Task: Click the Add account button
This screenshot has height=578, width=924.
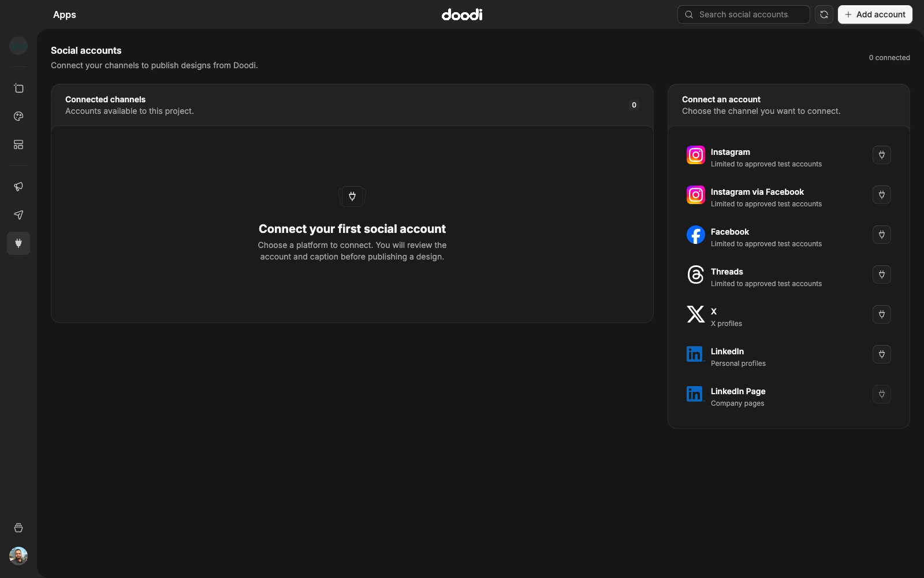Action: (875, 14)
